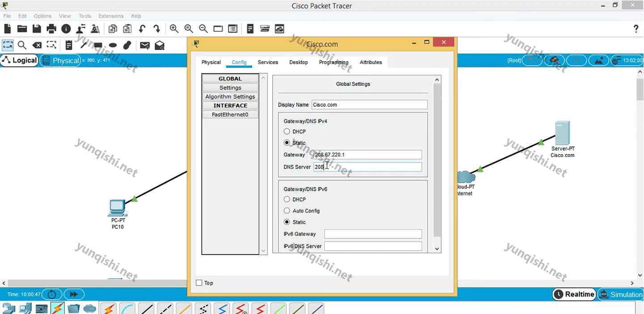Click the Help question mark icon

636,29
